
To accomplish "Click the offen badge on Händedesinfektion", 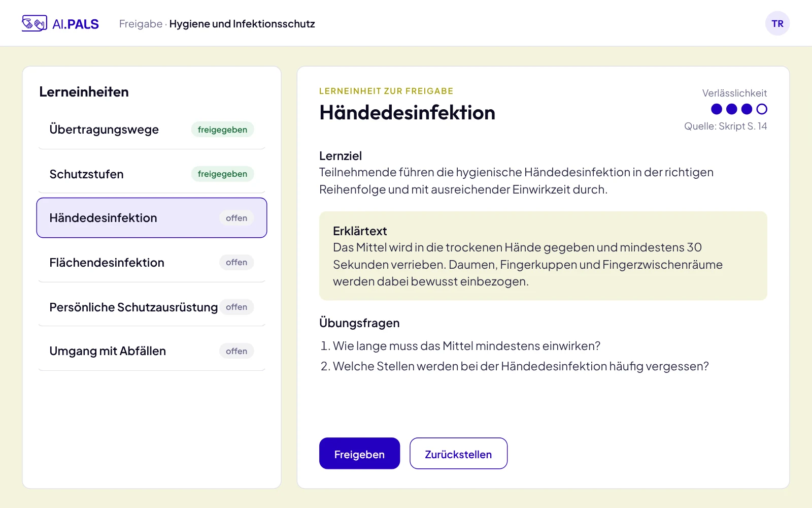I will [236, 218].
